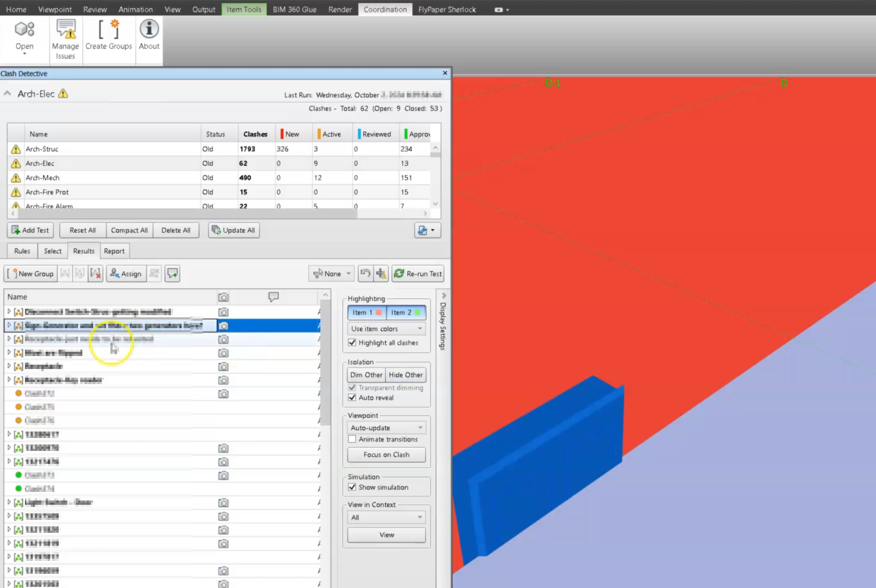Toggle the Show simulation checkbox

[x=352, y=487]
